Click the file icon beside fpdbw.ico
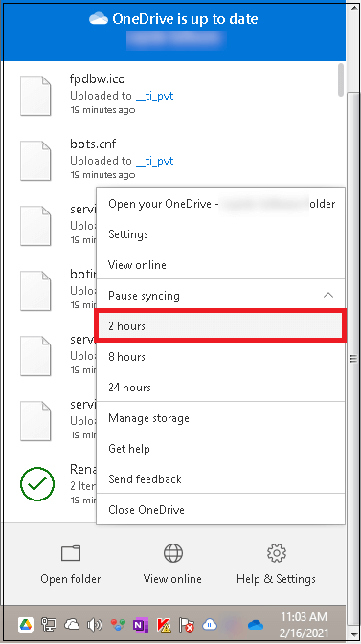 click(x=35, y=96)
